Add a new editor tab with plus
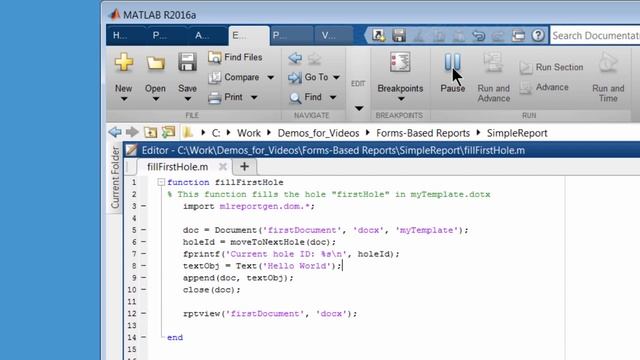 click(x=244, y=167)
